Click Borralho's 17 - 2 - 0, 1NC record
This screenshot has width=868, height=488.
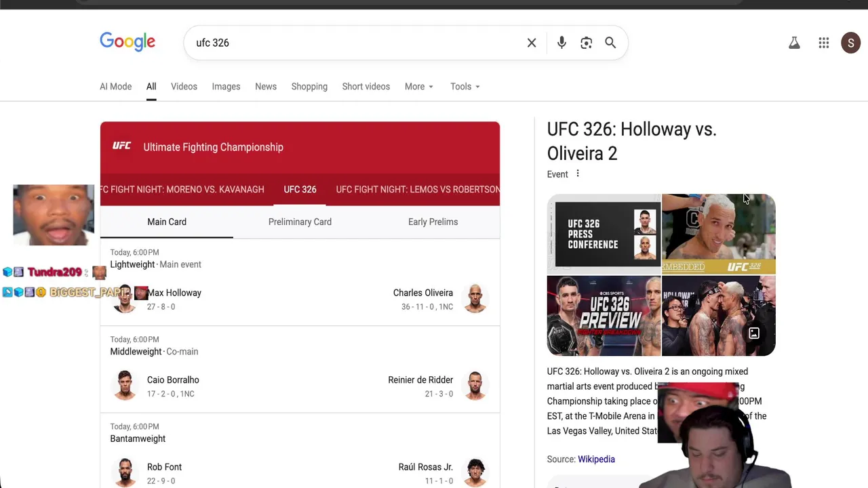point(171,394)
